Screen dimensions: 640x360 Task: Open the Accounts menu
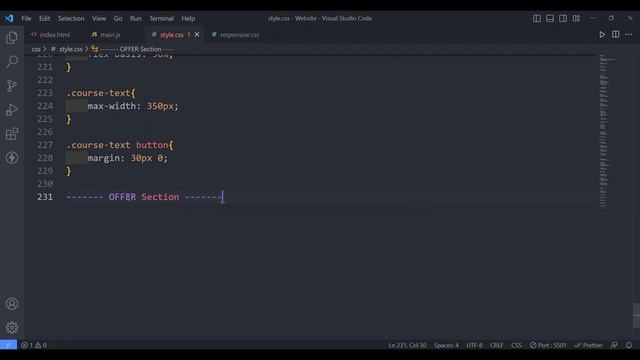click(12, 304)
